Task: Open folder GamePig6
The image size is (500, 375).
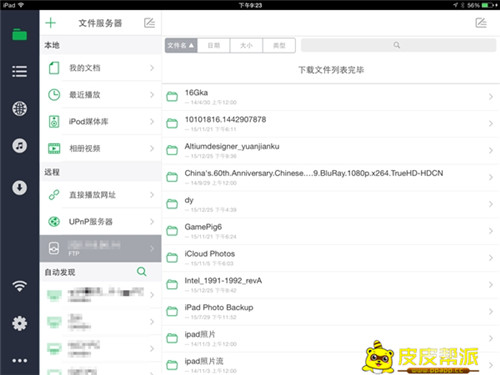Action: tap(331, 231)
